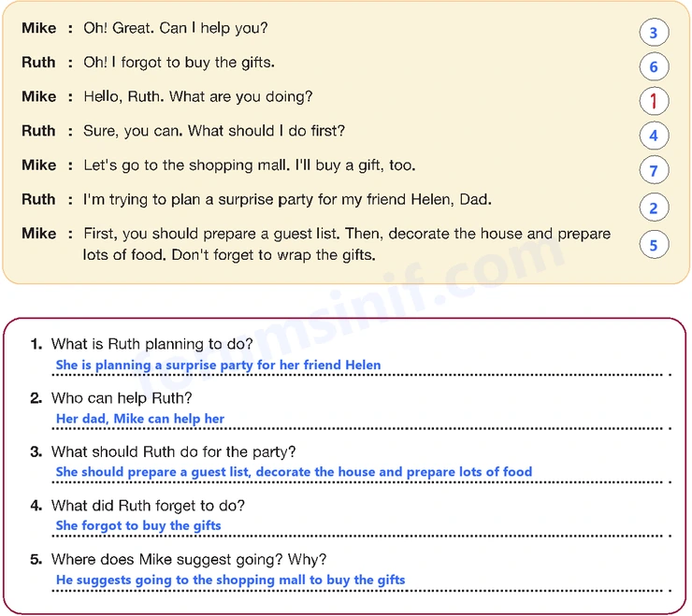Click answer "He suggests going to the shopping mall"
Viewport: 692px width, 616px height.
coord(230,580)
